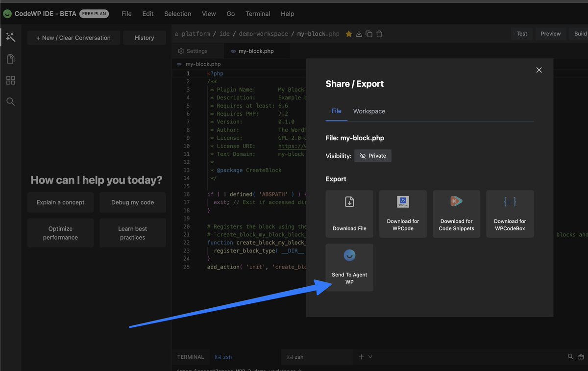Click the terminal search magnifier icon
The width and height of the screenshot is (588, 371).
[570, 357]
